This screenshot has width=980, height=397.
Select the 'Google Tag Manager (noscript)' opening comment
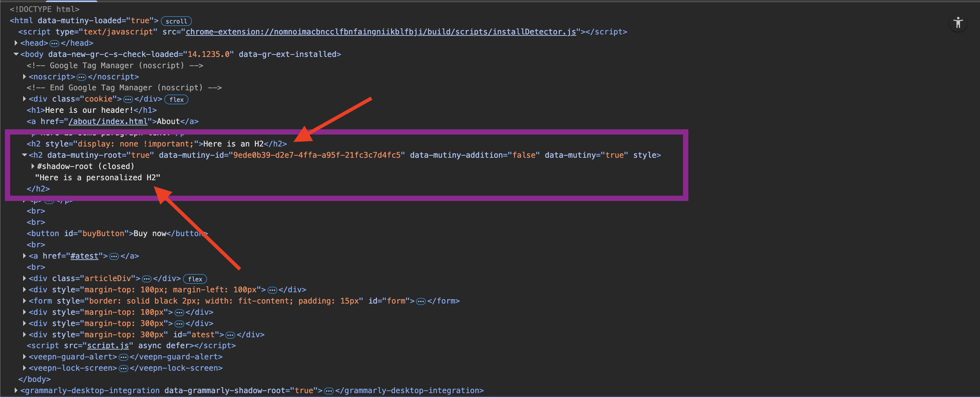pos(115,65)
